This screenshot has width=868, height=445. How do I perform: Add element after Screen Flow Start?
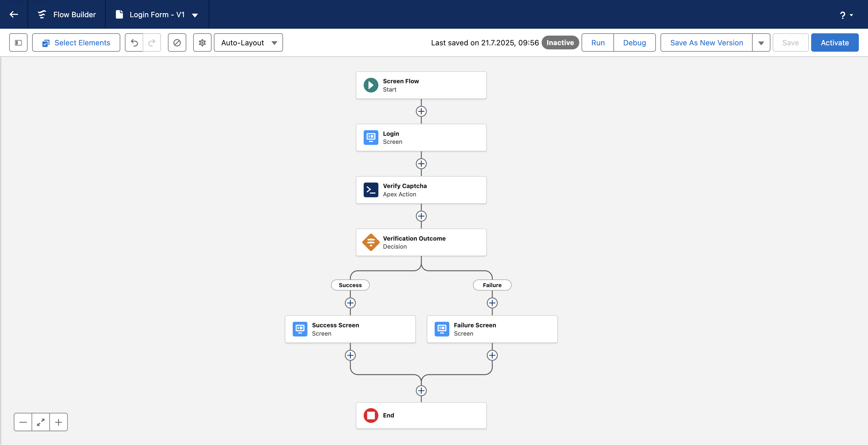(x=421, y=111)
